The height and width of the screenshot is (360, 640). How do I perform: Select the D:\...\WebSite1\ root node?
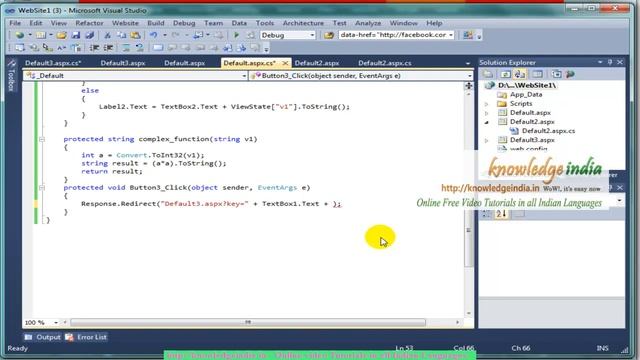527,86
